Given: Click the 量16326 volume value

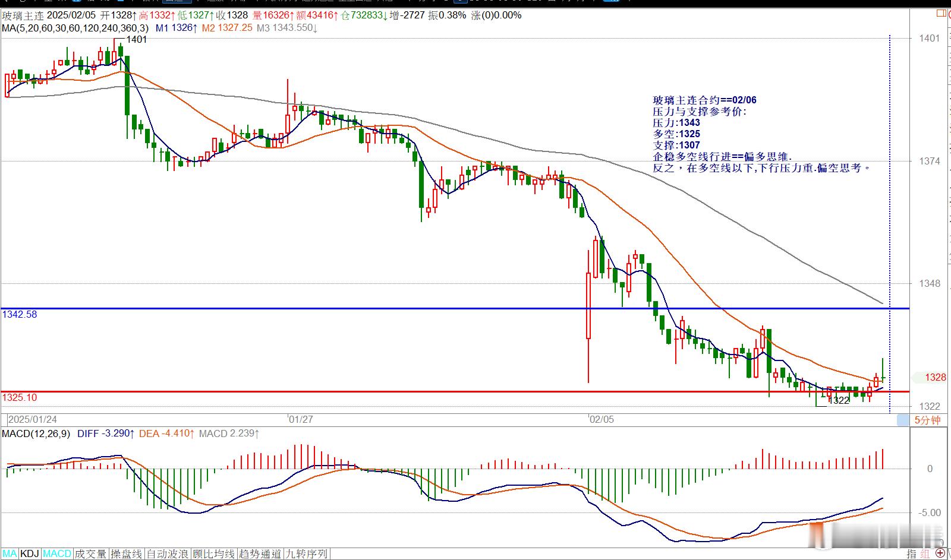Looking at the screenshot, I should [x=273, y=15].
